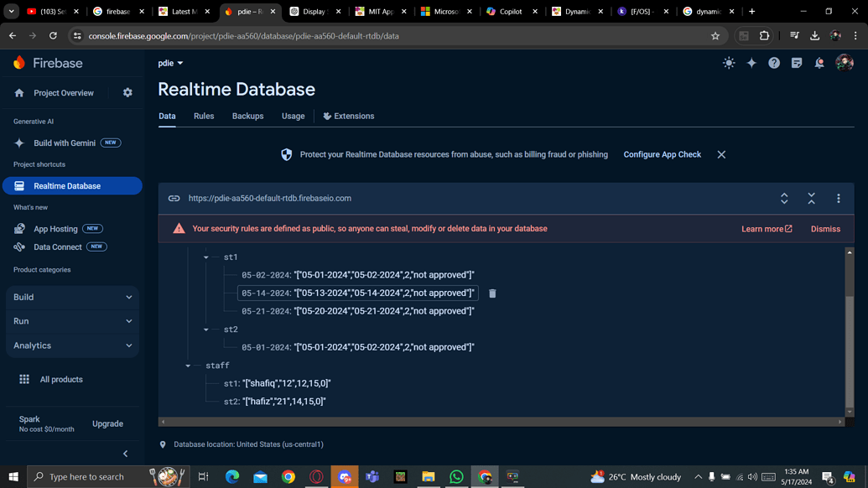Collapse all database nodes with inward-chevron icon
This screenshot has width=868, height=488.
tap(811, 198)
